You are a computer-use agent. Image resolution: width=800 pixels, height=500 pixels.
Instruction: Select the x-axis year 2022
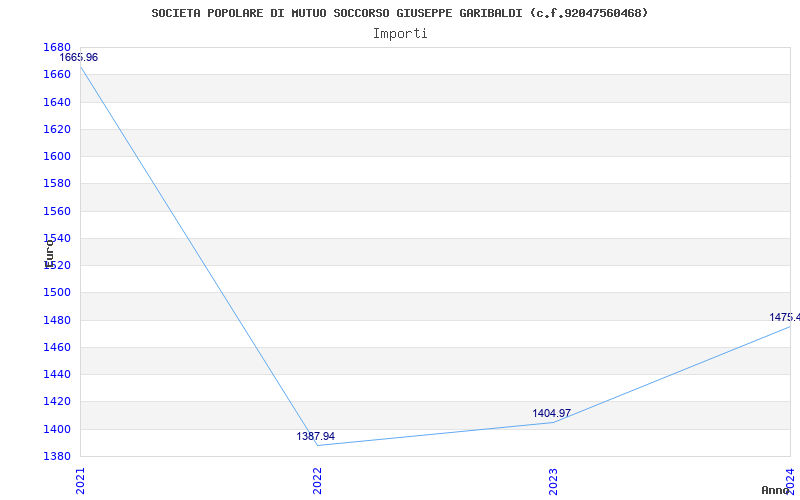pos(317,481)
